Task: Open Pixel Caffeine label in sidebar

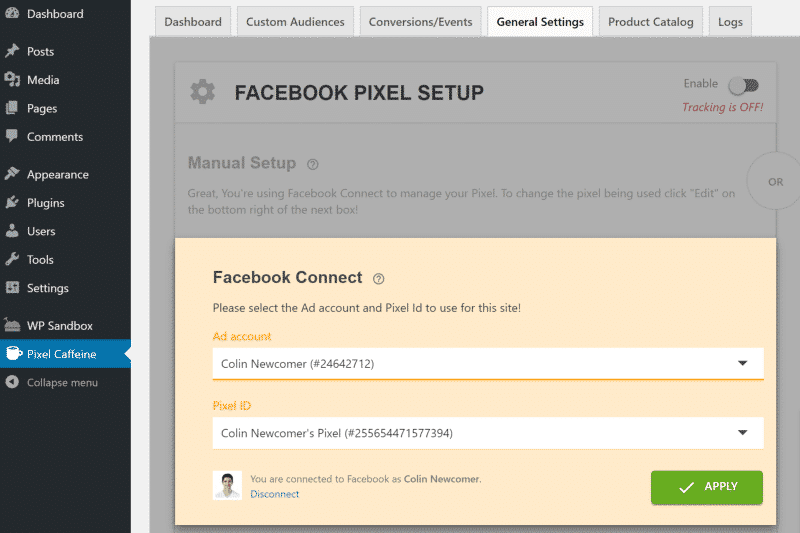Action: (x=61, y=354)
